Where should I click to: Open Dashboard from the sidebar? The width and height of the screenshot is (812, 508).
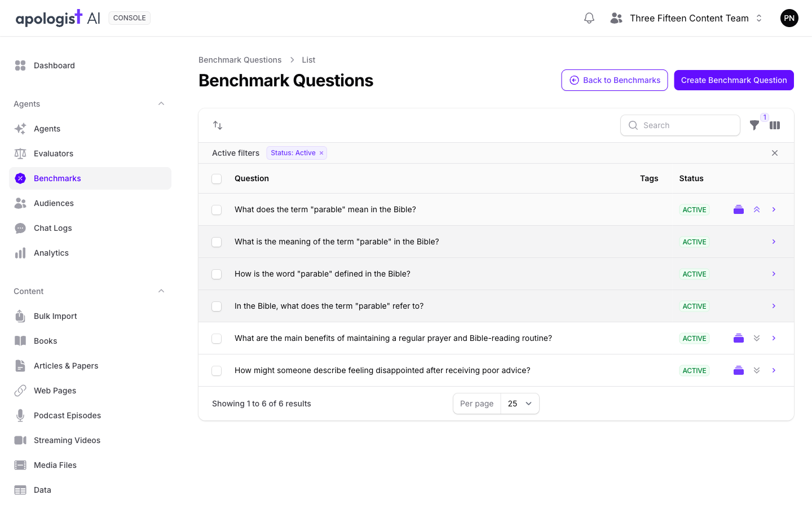click(90, 65)
